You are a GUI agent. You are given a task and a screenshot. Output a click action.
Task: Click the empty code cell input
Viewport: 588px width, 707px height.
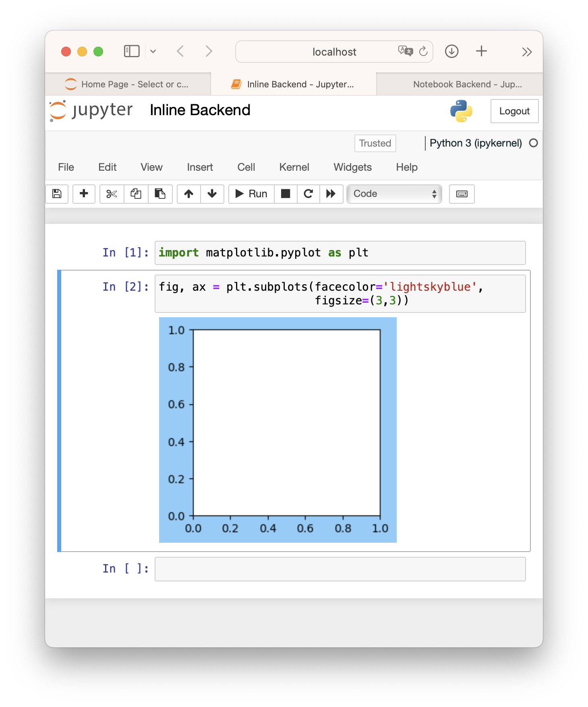(x=340, y=569)
